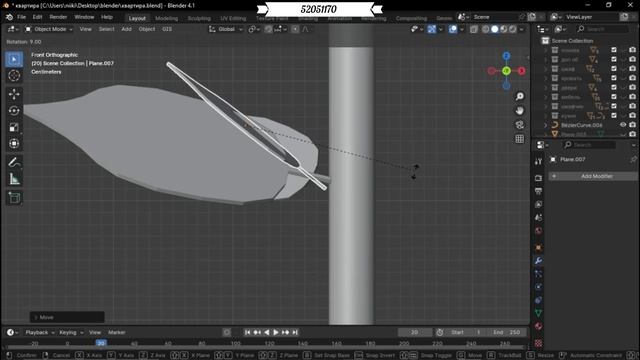Toggle X-ray mode in viewport header
This screenshot has height=360, width=640.
473,29
